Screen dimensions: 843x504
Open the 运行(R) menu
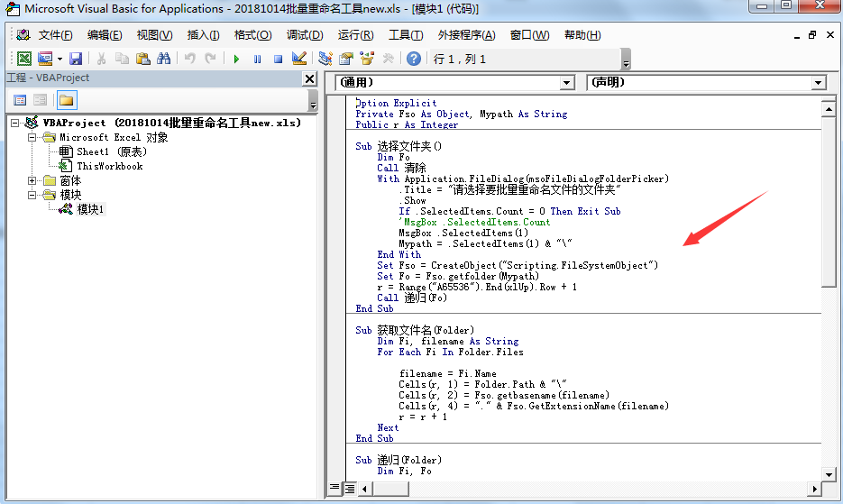tap(355, 35)
